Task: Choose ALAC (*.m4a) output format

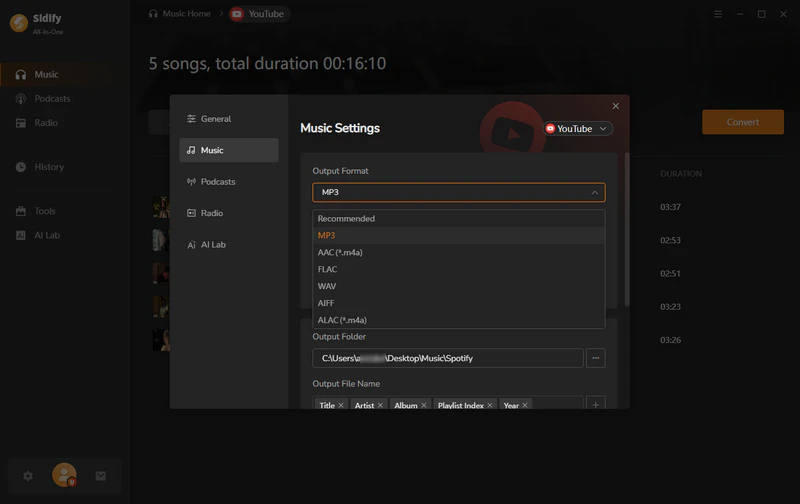Action: [x=459, y=320]
